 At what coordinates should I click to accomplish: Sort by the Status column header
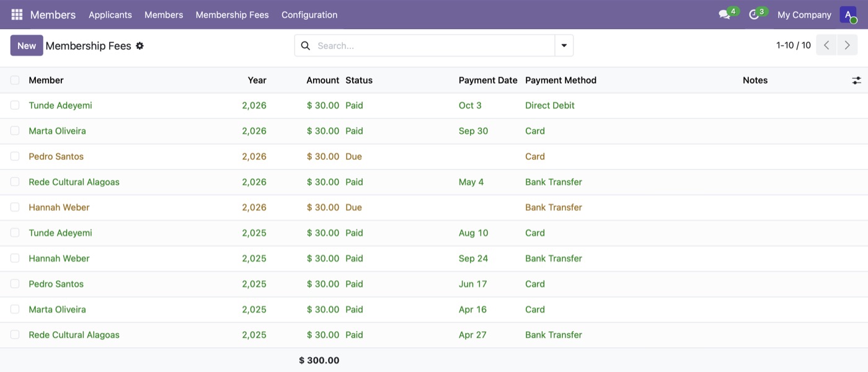(359, 80)
